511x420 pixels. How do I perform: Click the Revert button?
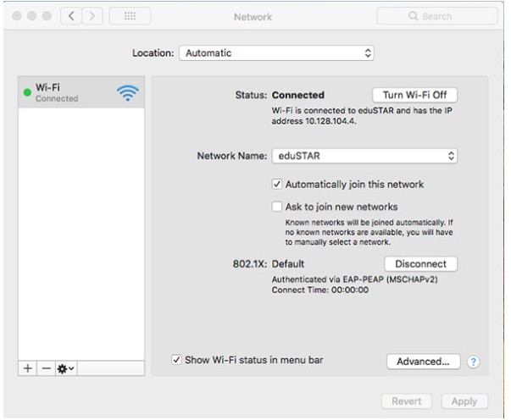pos(407,401)
